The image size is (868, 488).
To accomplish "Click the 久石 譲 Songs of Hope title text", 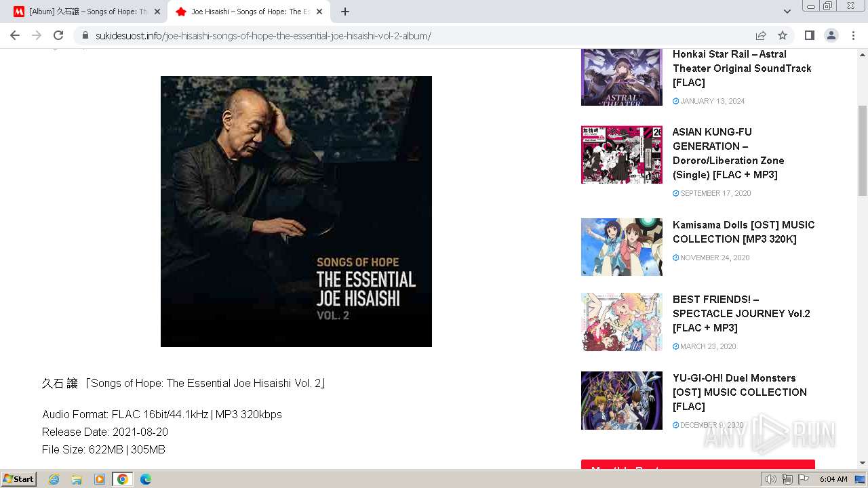I will pyautogui.click(x=184, y=383).
